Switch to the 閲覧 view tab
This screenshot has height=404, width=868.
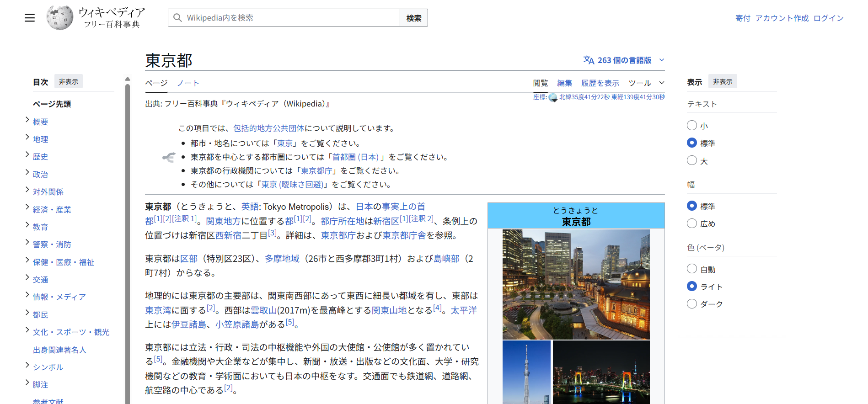pos(541,83)
